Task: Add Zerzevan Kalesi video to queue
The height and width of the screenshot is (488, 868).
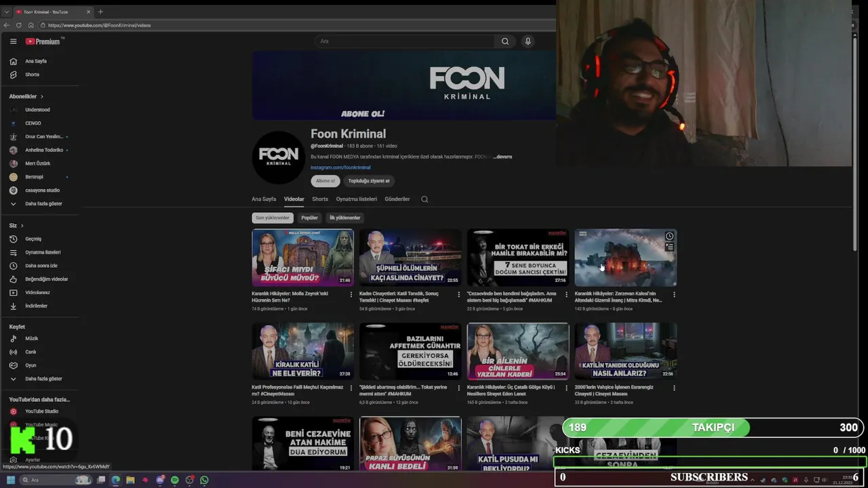Action: (669, 247)
